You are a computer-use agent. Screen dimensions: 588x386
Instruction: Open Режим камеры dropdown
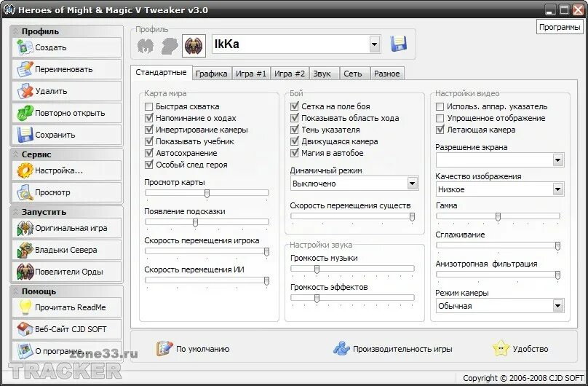coord(557,306)
